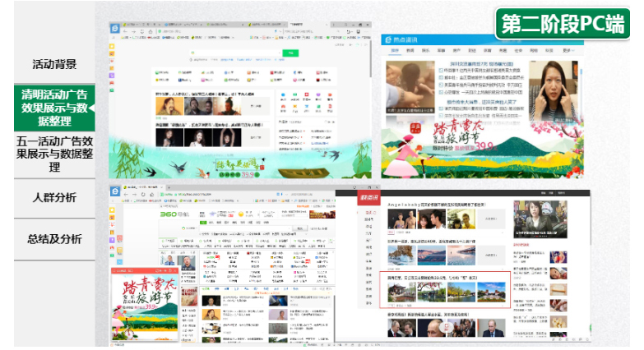Go forward in the top browser window
This screenshot has height=350, width=644.
point(134,31)
